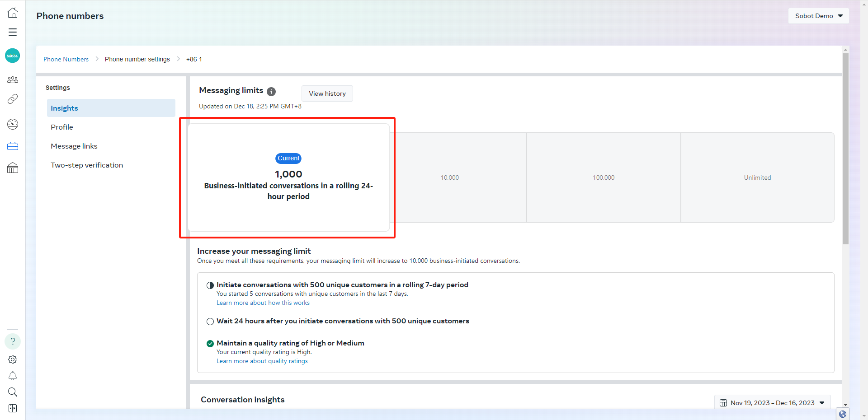
Task: Click the empty circle beside Wait 24 hours
Action: [210, 322]
